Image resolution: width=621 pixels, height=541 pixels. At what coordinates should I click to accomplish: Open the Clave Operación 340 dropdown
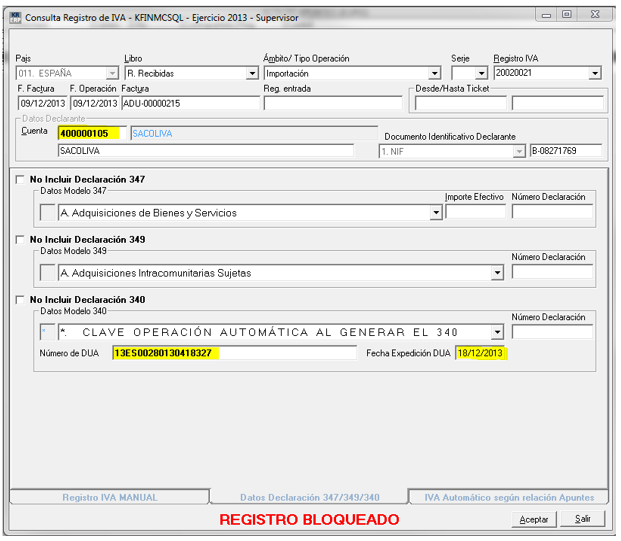coord(497,333)
